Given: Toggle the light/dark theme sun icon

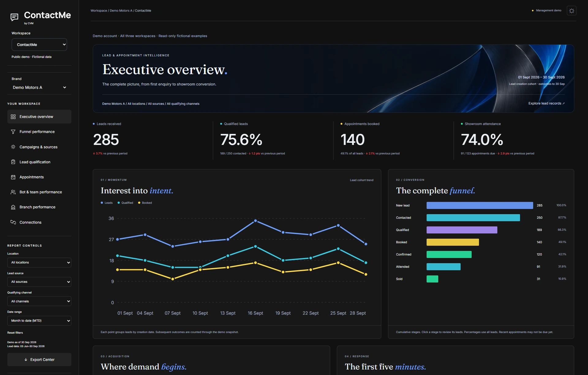Looking at the screenshot, I should point(571,11).
